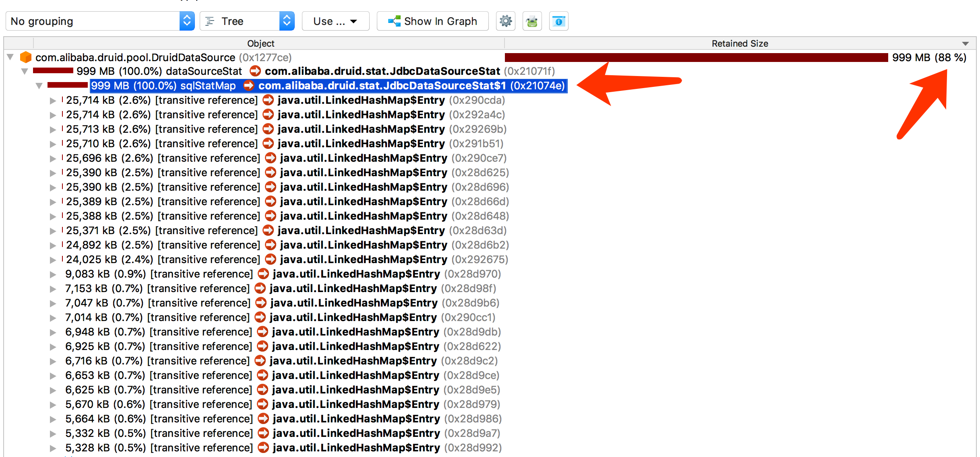The height and width of the screenshot is (457, 980).
Task: Click reference arrow icon of entry 0x28d992
Action: coord(263,448)
